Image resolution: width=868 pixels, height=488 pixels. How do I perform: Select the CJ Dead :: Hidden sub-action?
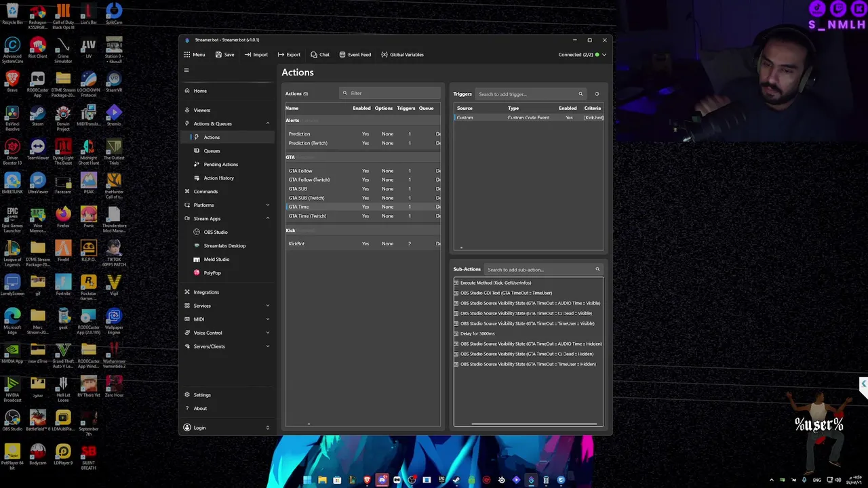pyautogui.click(x=528, y=354)
